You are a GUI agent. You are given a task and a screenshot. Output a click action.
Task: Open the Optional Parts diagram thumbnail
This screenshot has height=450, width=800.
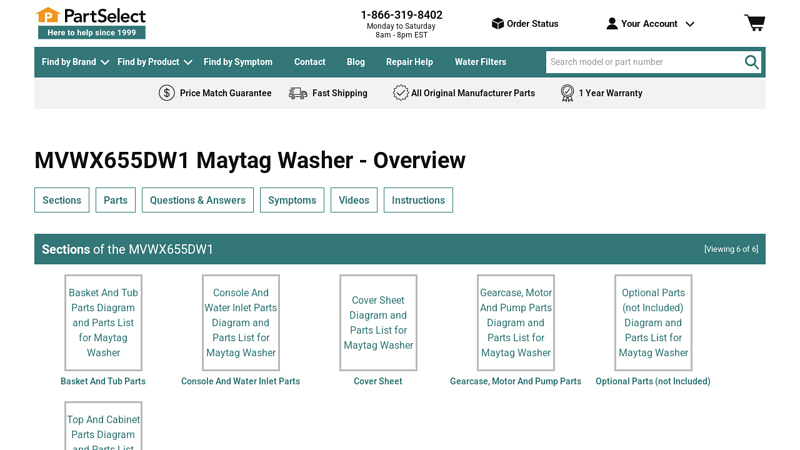click(653, 322)
